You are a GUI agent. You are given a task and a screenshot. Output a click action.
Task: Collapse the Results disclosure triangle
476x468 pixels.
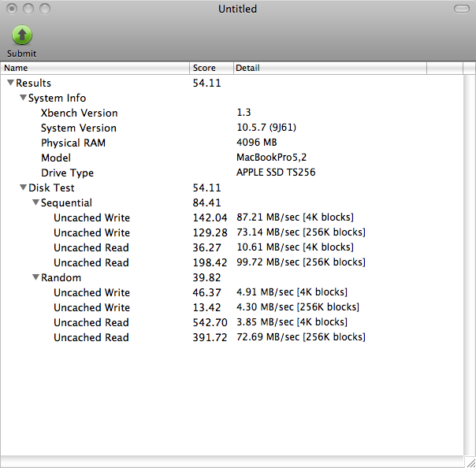click(10, 83)
